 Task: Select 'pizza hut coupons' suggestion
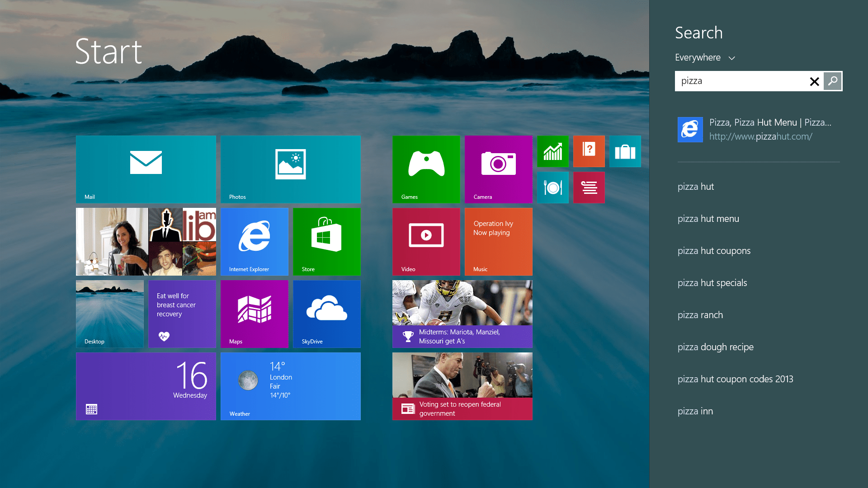point(714,251)
